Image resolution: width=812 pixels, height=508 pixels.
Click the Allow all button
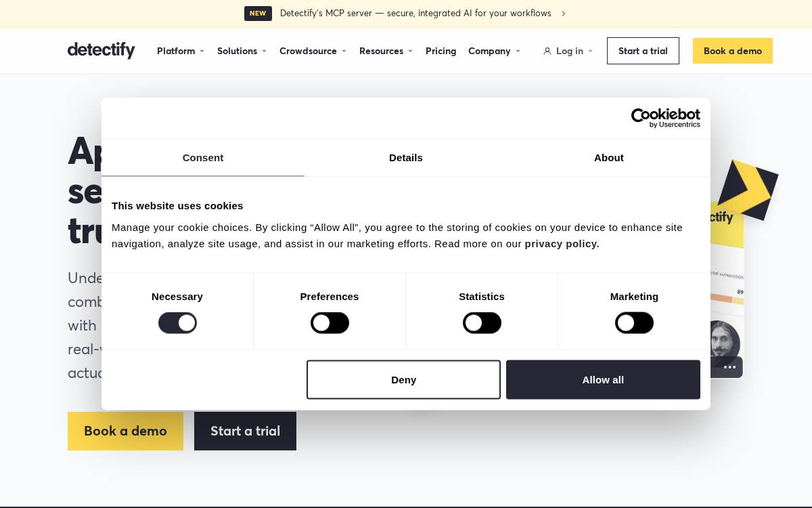pyautogui.click(x=603, y=379)
